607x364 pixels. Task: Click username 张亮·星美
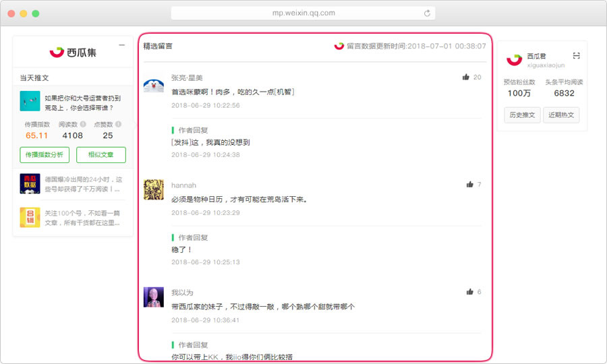(x=187, y=78)
